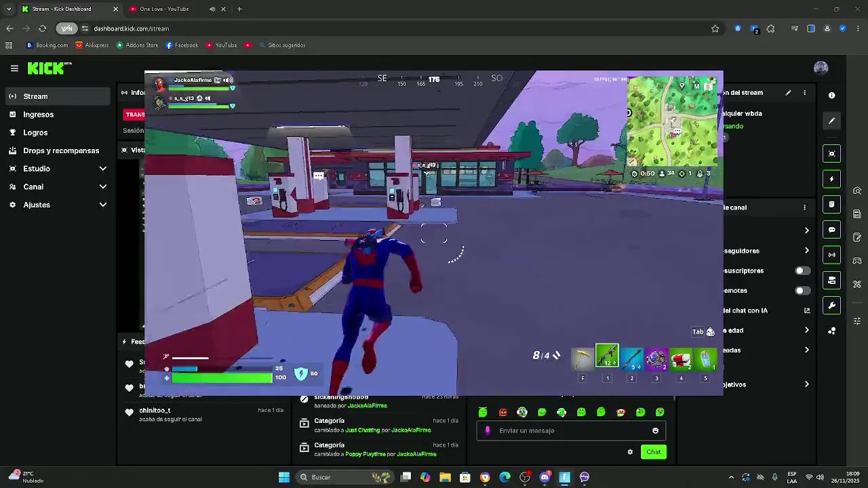This screenshot has width=868, height=488.
Task: Type a message in Enviar un mensaje field
Action: coord(570,430)
